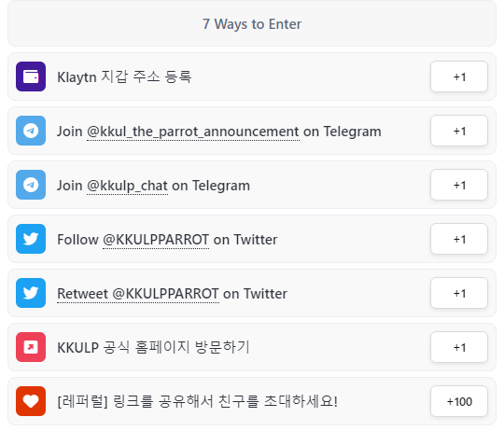Click the 7 Ways to Enter header
Screen dimensions: 504x431
[x=252, y=24]
